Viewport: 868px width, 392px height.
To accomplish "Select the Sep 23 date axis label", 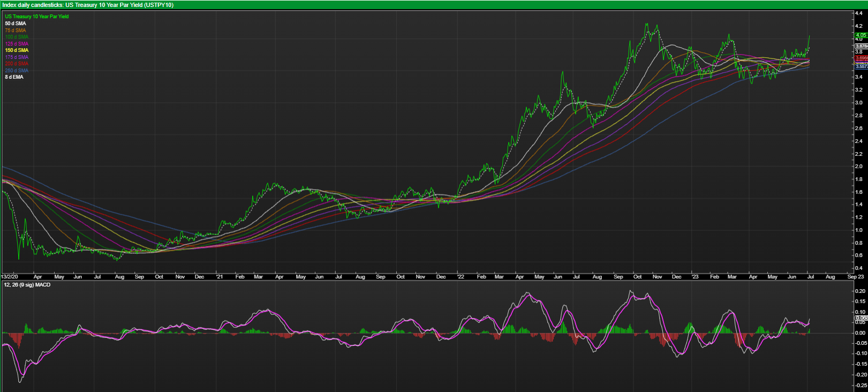I will 856,277.
